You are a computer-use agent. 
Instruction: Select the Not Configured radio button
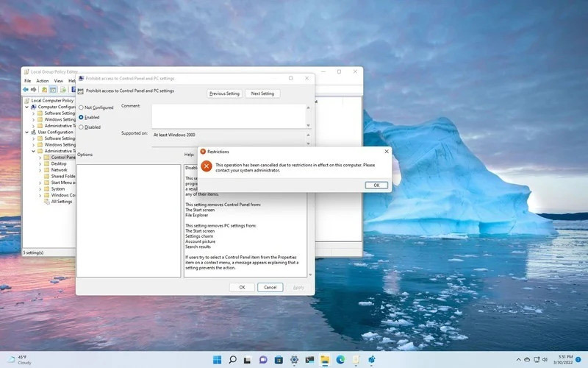click(x=81, y=107)
